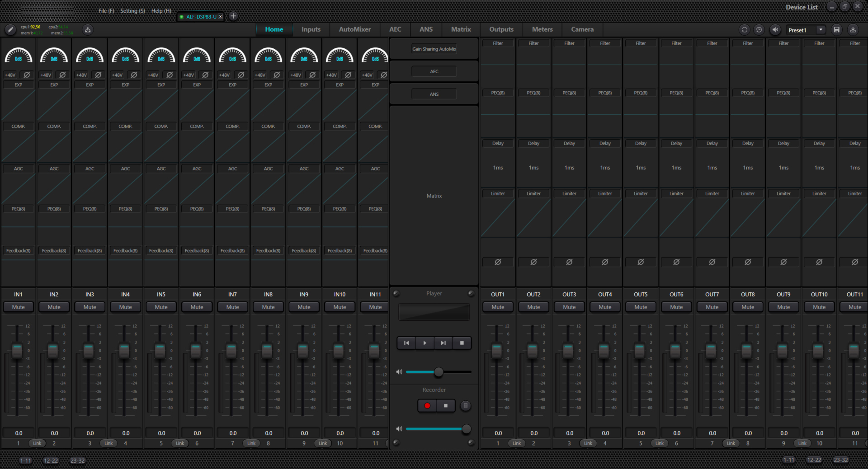The width and height of the screenshot is (868, 469).
Task: Click the download-to-device icon
Action: point(853,30)
